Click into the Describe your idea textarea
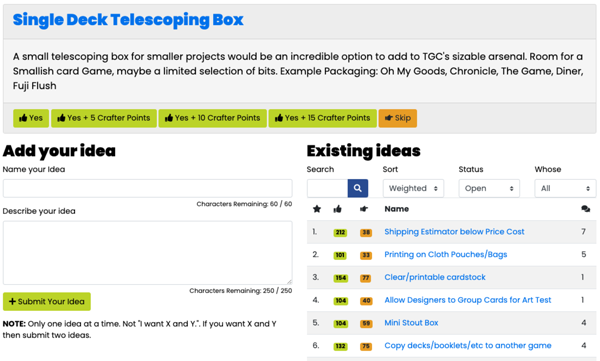600x361 pixels. [x=148, y=253]
